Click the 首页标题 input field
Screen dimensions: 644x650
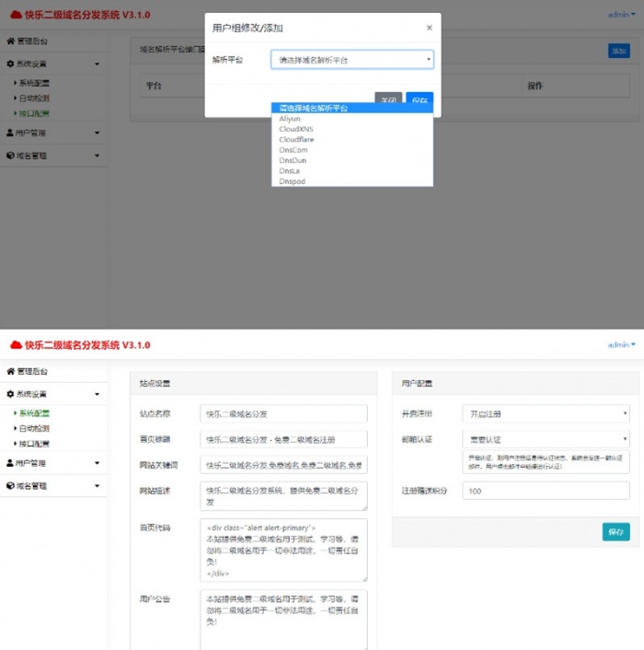[283, 439]
